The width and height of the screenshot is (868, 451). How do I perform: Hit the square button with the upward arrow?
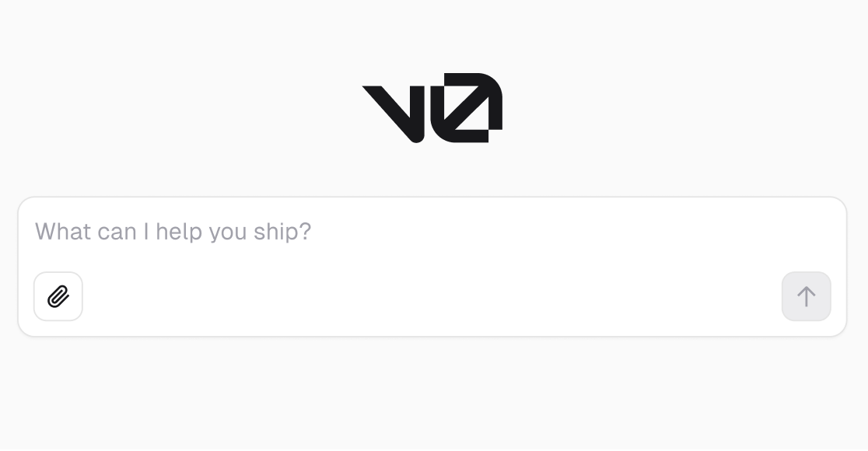[x=806, y=296]
